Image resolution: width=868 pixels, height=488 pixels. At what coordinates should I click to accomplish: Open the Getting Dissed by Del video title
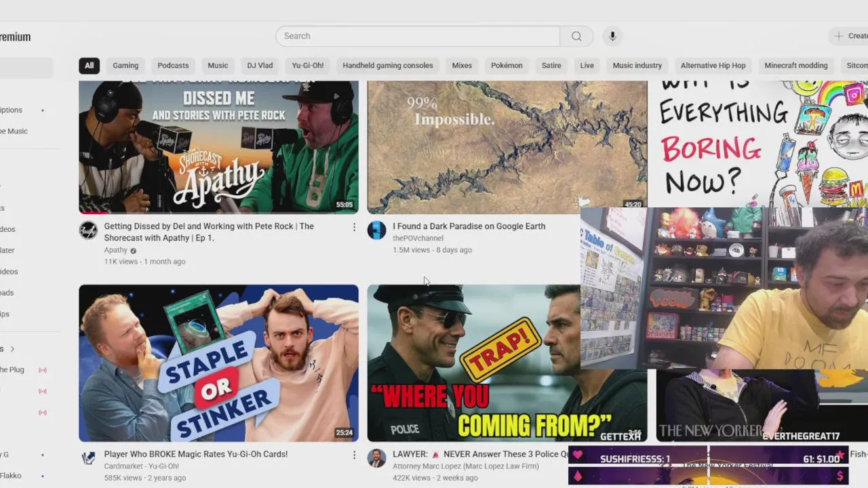tap(209, 232)
